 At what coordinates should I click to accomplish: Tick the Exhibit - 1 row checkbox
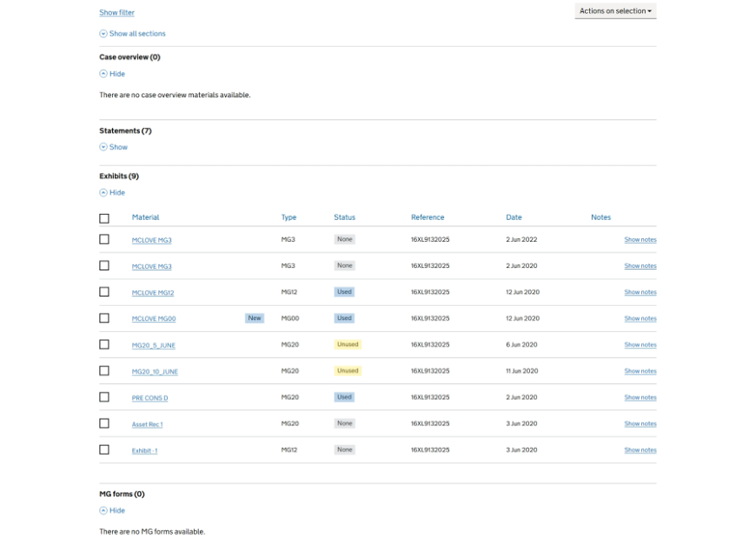point(104,449)
